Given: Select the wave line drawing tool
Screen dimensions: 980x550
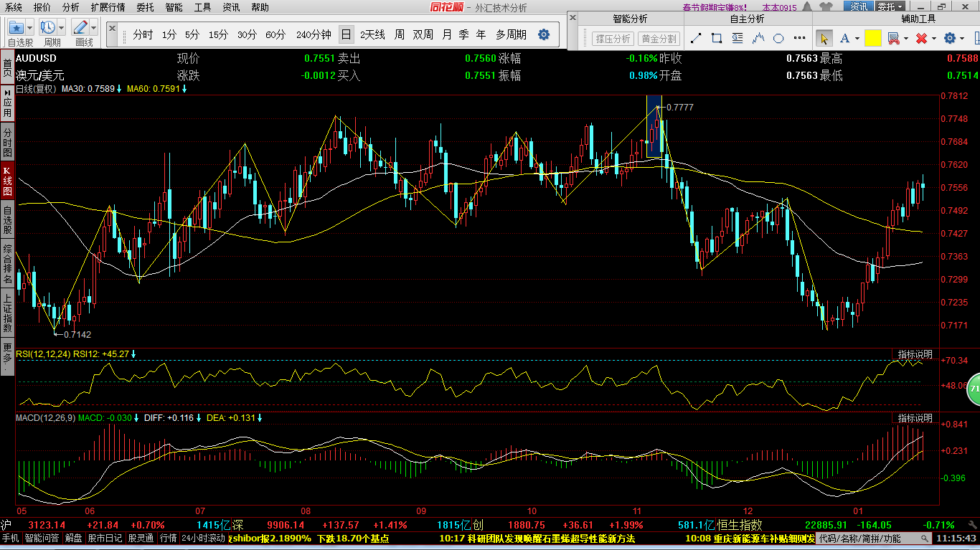Looking at the screenshot, I should (758, 38).
